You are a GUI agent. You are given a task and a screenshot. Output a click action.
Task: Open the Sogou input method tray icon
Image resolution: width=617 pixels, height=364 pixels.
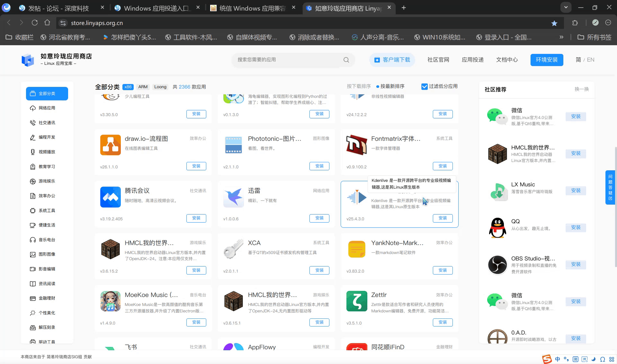pos(547,359)
